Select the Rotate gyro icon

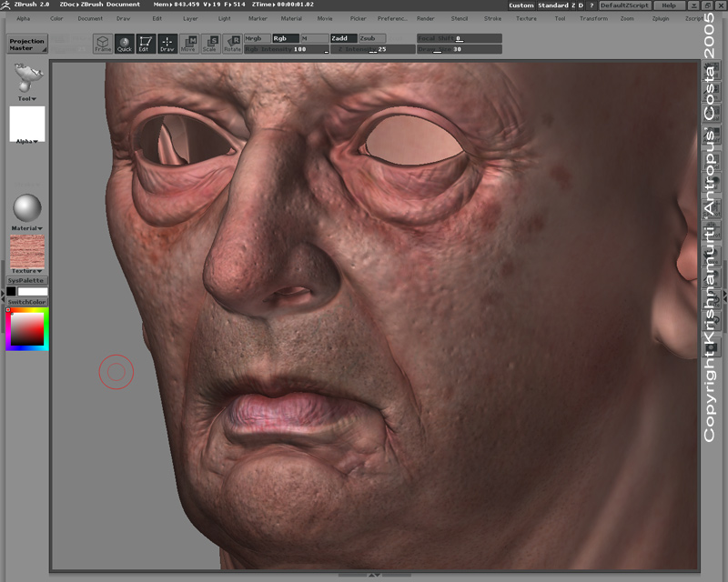232,44
